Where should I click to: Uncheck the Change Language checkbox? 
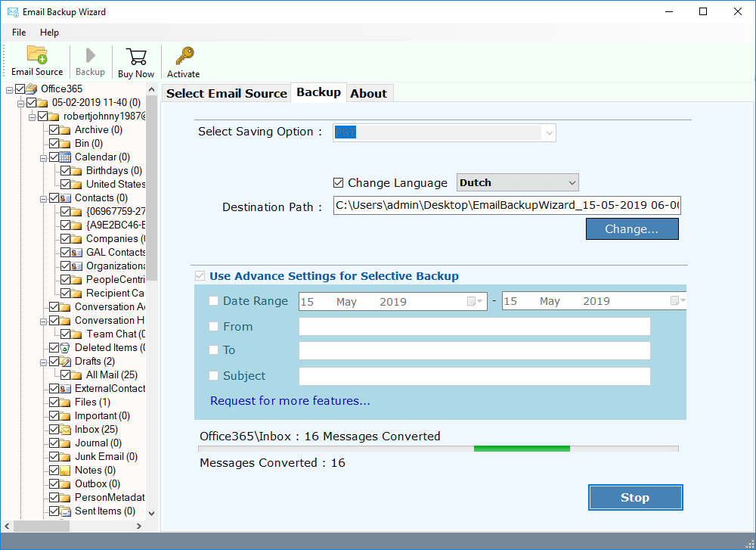click(x=339, y=182)
